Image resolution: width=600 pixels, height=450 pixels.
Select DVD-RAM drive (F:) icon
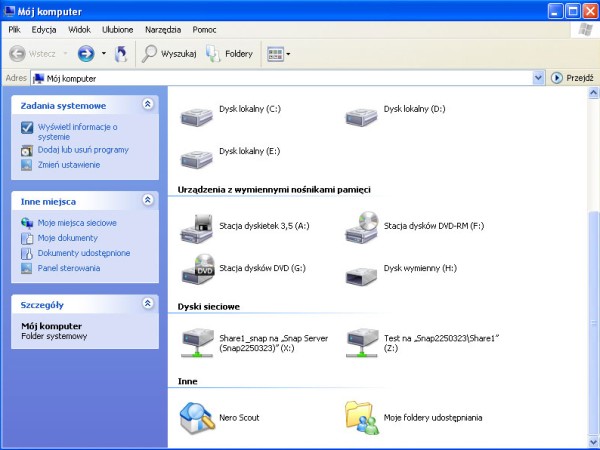(361, 227)
